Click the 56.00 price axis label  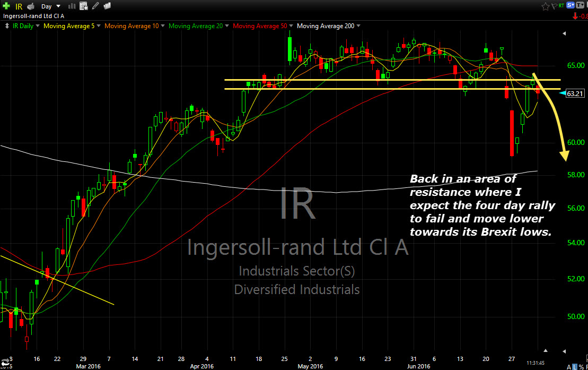[x=576, y=208]
